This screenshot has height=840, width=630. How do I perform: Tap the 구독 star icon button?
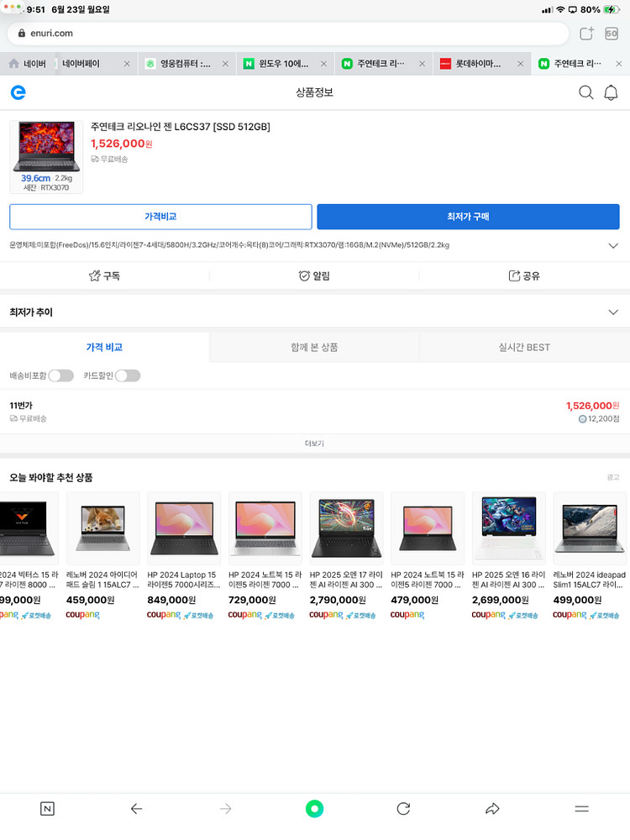(x=104, y=276)
